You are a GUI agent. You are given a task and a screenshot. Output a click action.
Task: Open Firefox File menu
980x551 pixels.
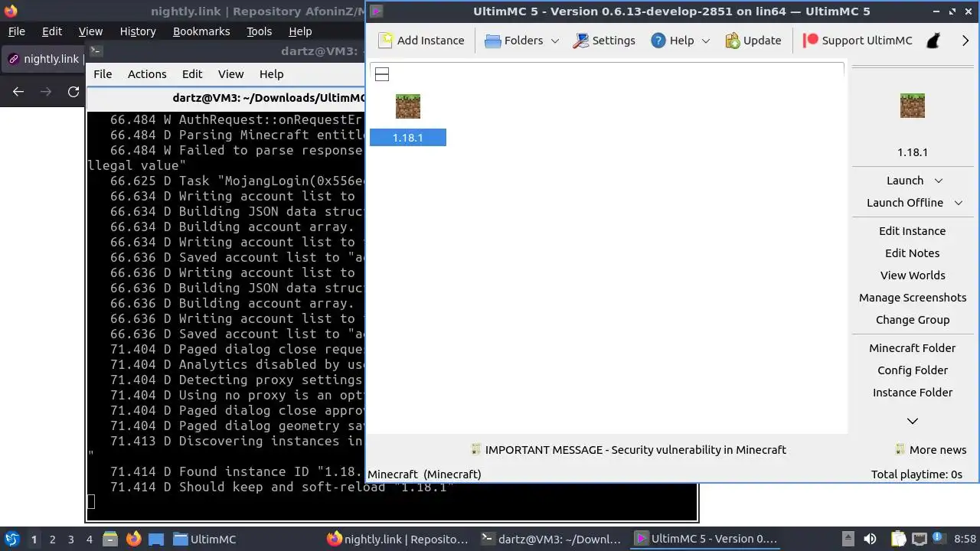click(x=16, y=31)
